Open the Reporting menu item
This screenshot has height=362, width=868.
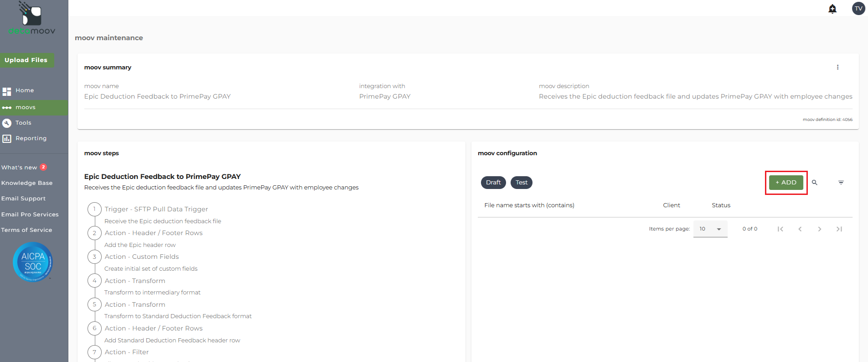(x=31, y=138)
